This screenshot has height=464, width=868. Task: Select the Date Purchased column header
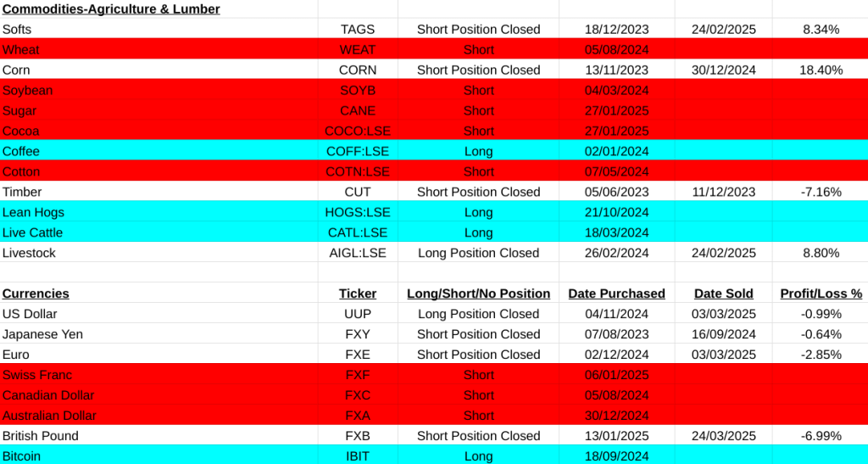click(x=616, y=293)
